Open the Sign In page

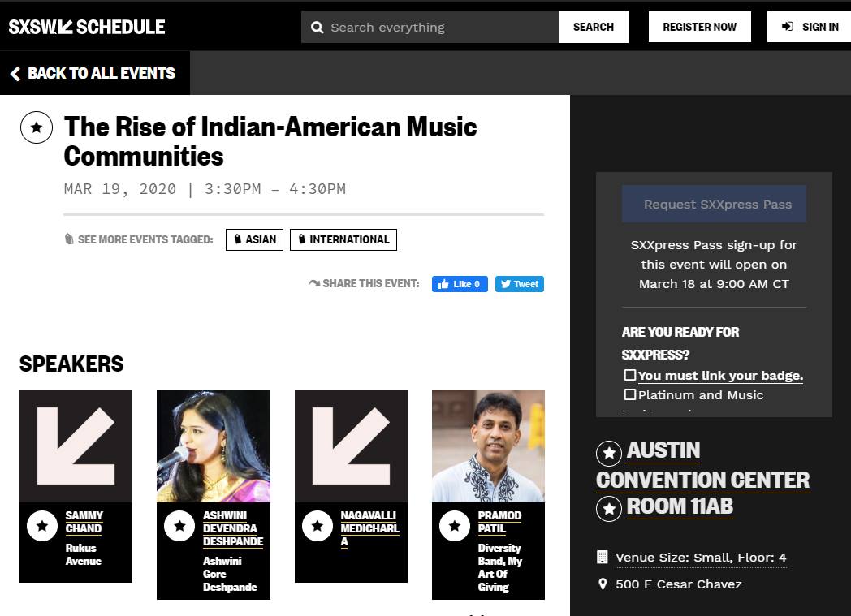[x=810, y=27]
